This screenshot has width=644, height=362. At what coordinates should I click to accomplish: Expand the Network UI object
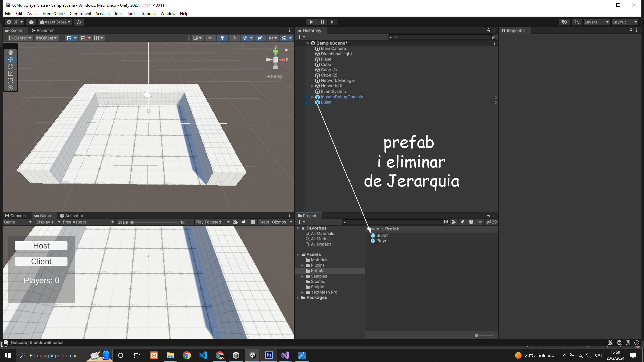(x=312, y=86)
